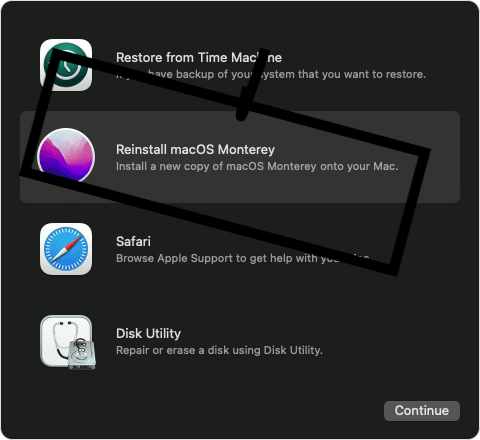Open Safari via its compass icon
Screen dimensions: 480x440
click(66, 249)
